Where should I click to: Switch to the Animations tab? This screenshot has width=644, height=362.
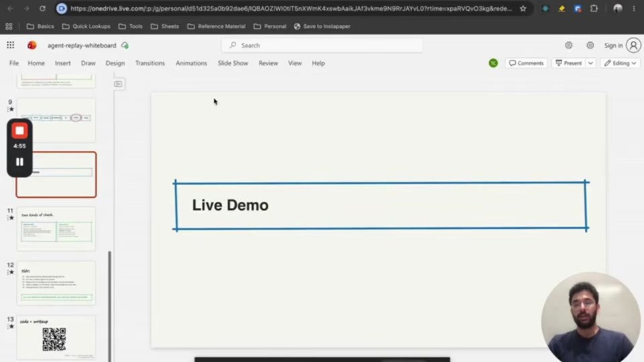[191, 63]
